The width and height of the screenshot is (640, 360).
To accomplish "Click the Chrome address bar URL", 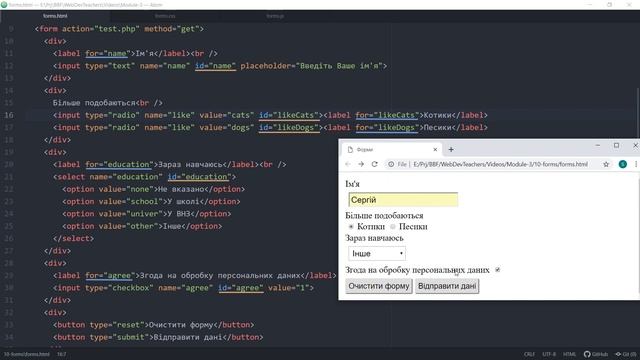I will click(500, 164).
